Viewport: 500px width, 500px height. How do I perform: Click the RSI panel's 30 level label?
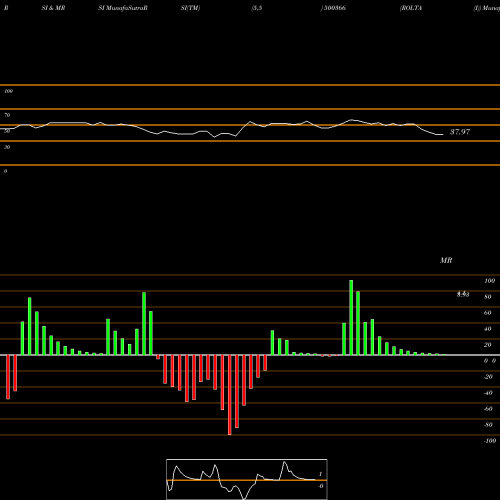tap(7, 147)
